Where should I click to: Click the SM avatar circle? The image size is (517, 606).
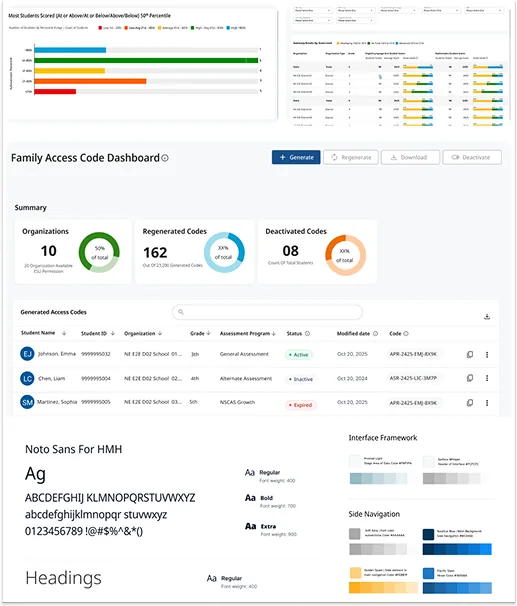click(x=27, y=402)
